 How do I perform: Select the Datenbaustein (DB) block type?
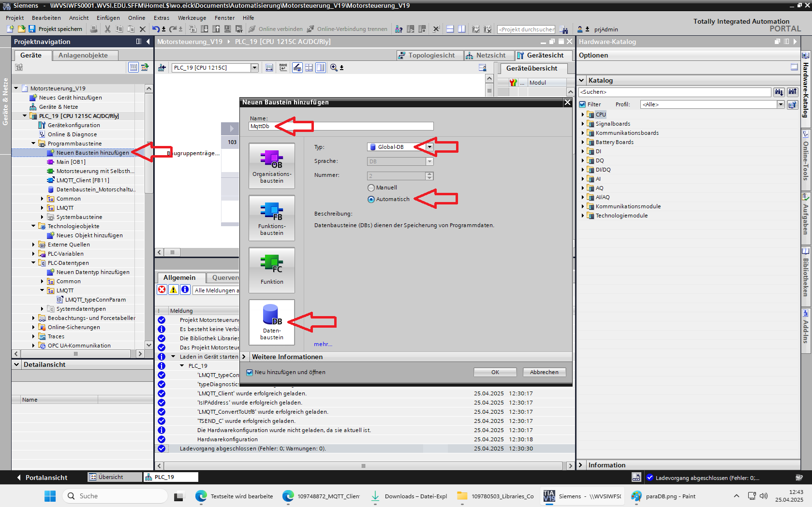point(272,322)
